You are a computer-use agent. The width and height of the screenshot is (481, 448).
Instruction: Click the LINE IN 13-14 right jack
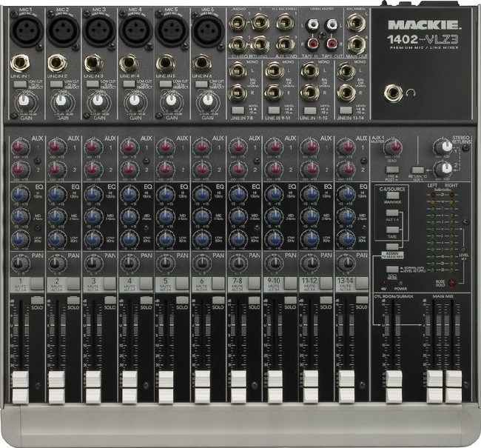tap(346, 93)
